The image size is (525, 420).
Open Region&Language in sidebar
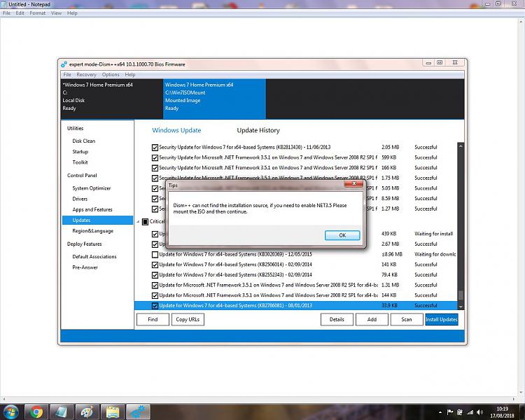[x=92, y=231]
